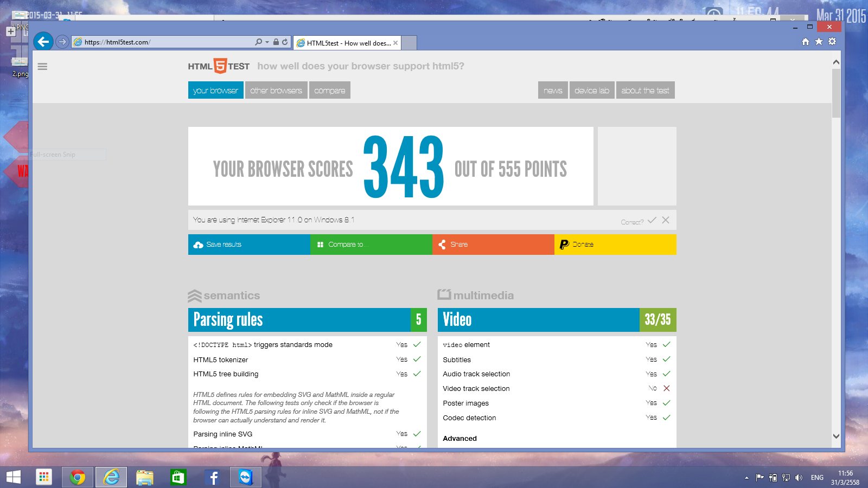Click the 'Compare to' button
The width and height of the screenshot is (868, 488).
(371, 245)
